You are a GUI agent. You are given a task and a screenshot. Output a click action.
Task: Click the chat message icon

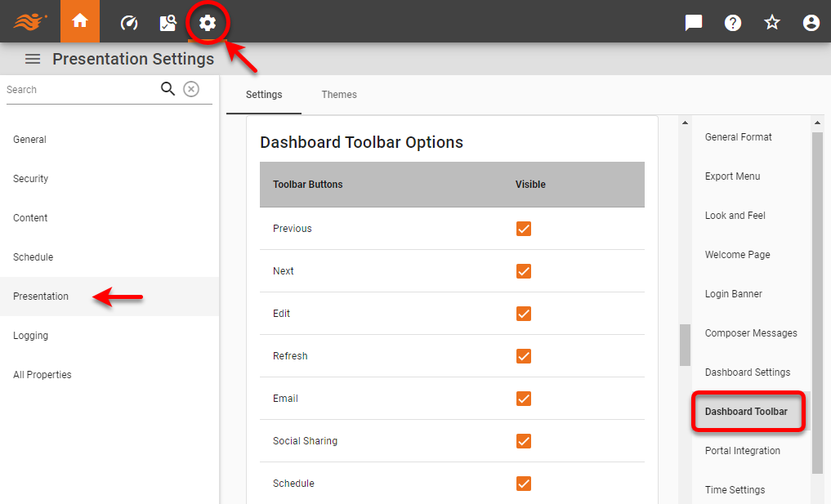[x=693, y=22]
